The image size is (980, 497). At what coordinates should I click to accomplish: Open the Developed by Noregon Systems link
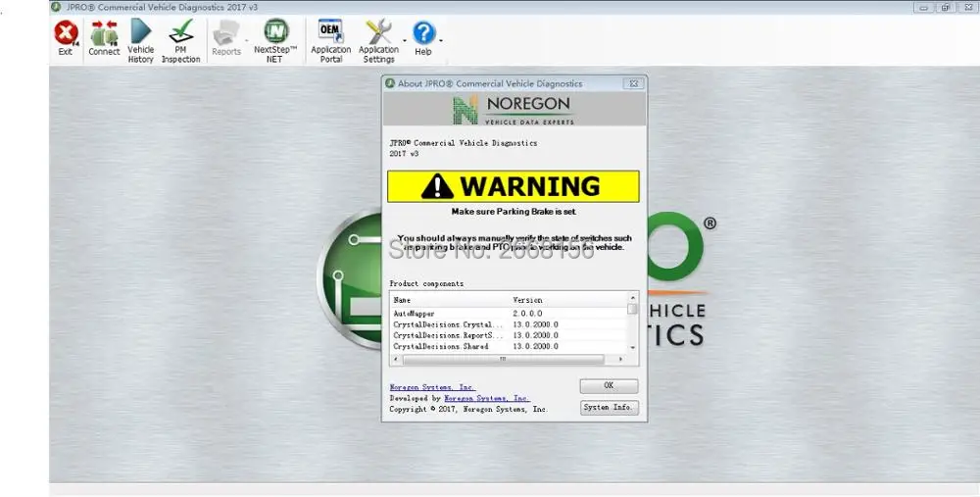(x=486, y=398)
